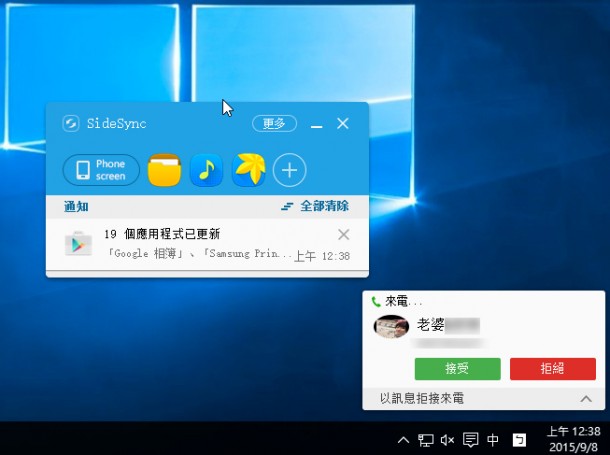Screen dimensions: 610x455
Task: Click the SideSync logo icon in title bar
Action: [x=71, y=124]
